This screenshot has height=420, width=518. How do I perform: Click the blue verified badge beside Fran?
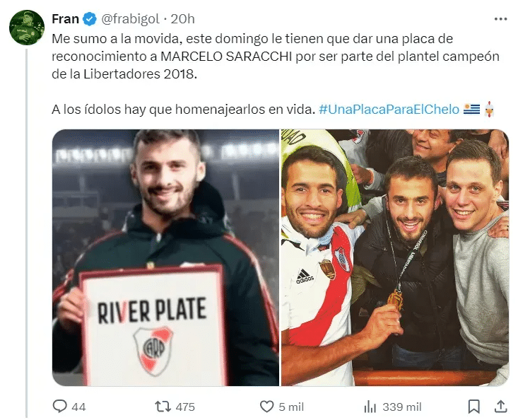[x=89, y=19]
